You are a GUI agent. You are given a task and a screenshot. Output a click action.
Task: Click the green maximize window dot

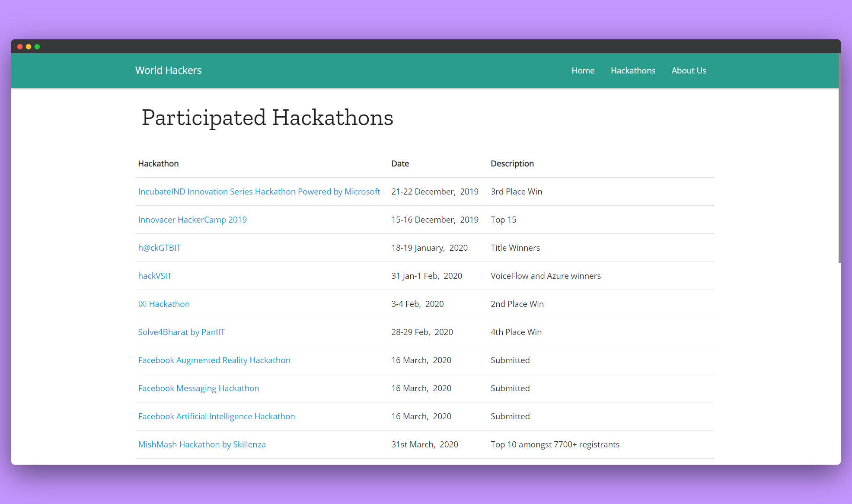(x=37, y=47)
